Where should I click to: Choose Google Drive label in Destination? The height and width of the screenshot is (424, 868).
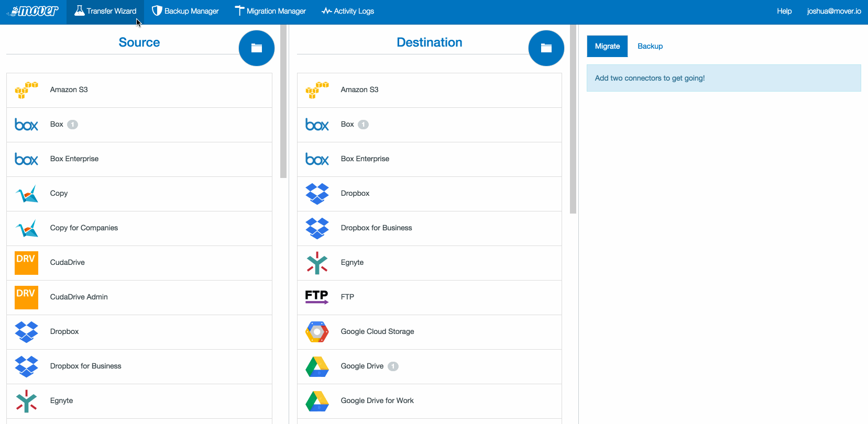362,366
